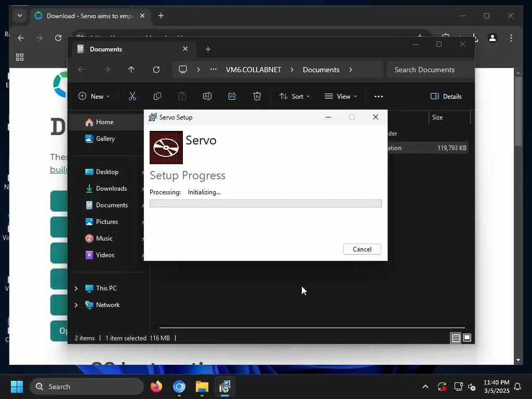Refresh the Documents folder view
The height and width of the screenshot is (399, 532).
(156, 70)
